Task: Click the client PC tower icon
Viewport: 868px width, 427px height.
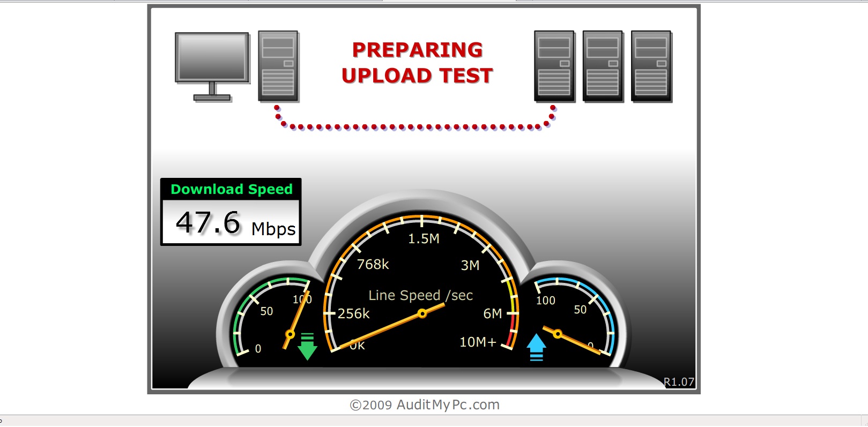Action: click(278, 66)
